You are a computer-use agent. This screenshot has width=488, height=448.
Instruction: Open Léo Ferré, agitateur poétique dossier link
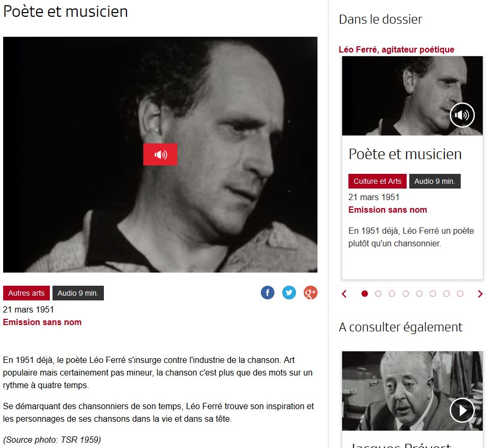coord(396,49)
